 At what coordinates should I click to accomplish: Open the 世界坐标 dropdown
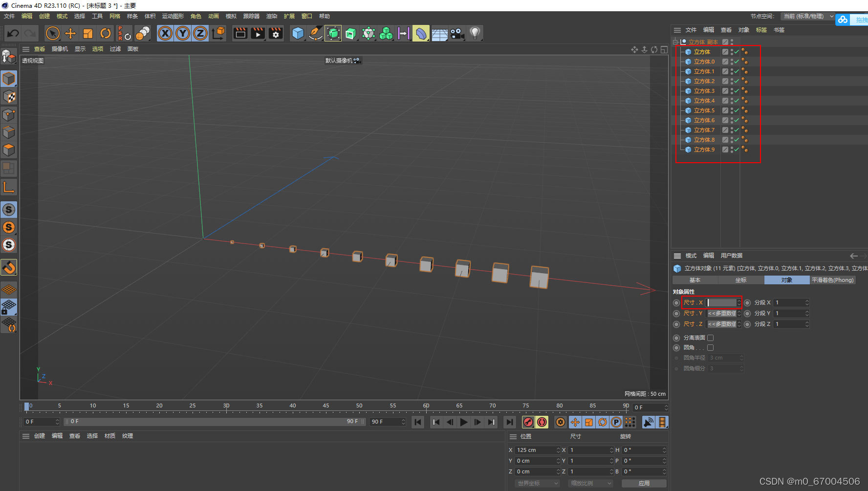pyautogui.click(x=537, y=483)
